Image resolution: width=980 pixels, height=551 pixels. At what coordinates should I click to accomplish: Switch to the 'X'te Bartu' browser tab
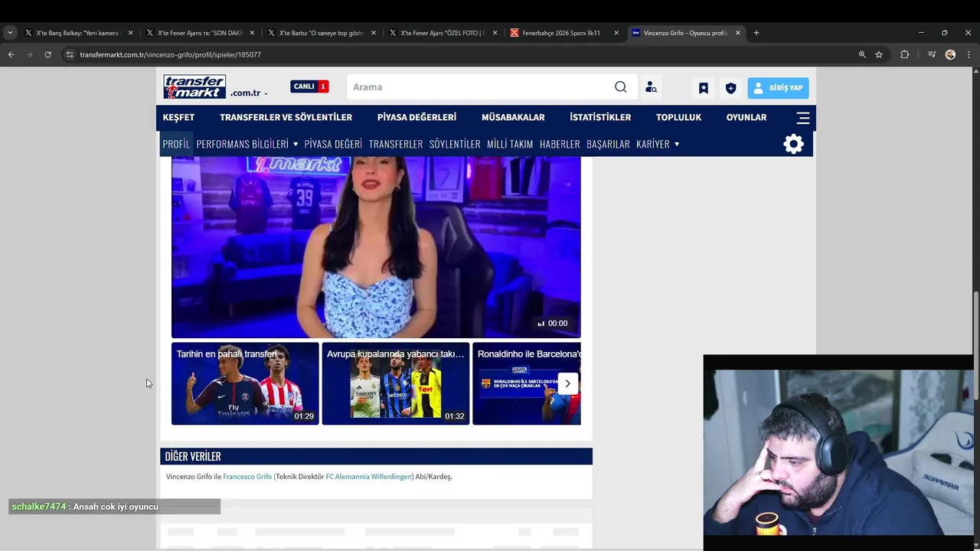[320, 33]
